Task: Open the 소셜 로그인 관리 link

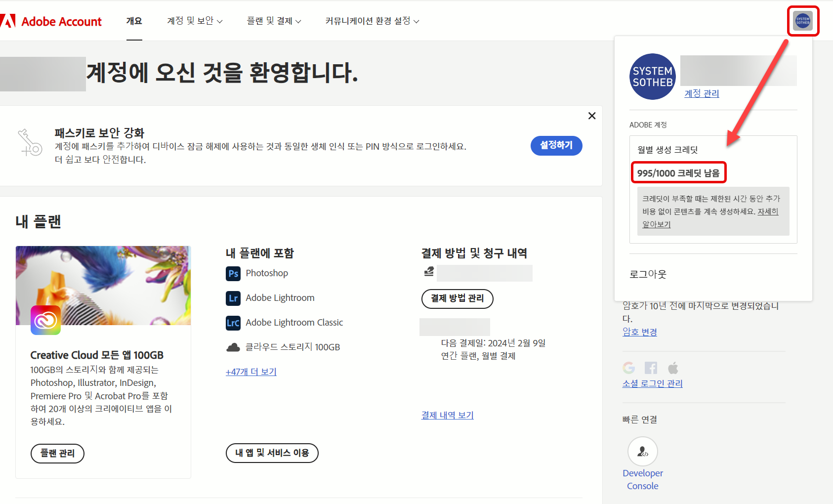Action: 653,383
